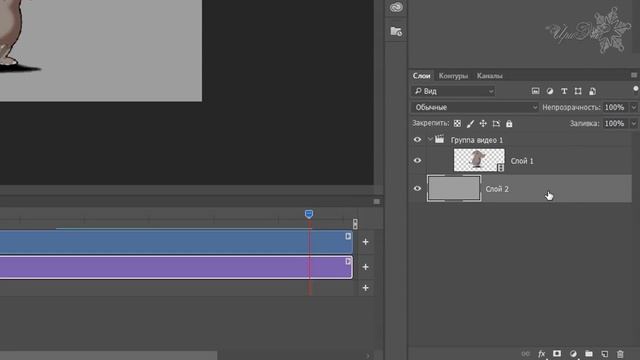
Task: Add media to the empty bottom track
Action: pyautogui.click(x=365, y=288)
